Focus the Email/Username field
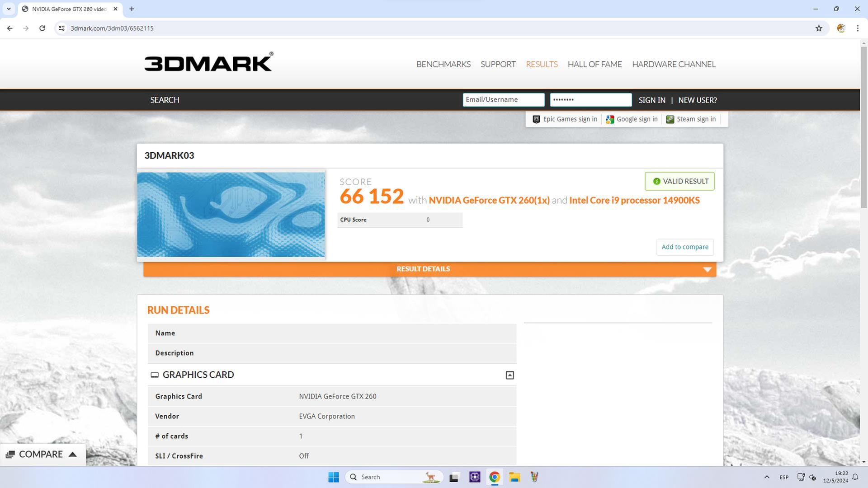868x488 pixels. pyautogui.click(x=504, y=100)
